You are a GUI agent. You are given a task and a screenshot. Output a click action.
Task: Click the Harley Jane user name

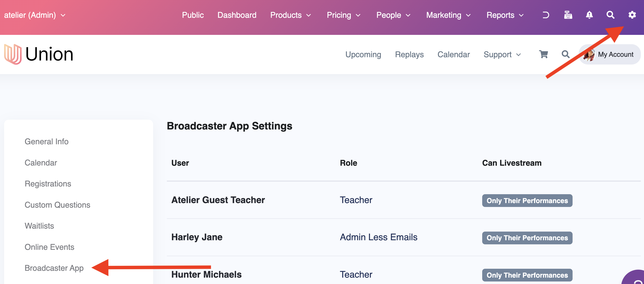point(196,237)
